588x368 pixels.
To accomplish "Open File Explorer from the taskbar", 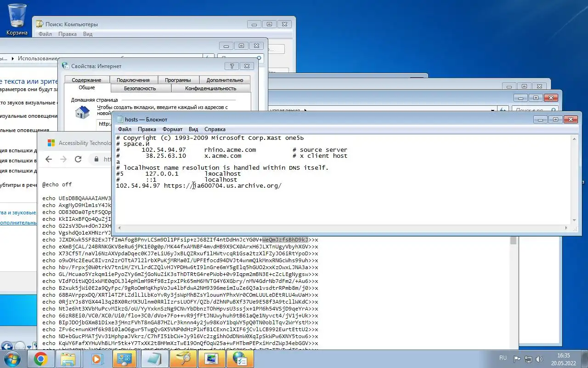I will 69,359.
